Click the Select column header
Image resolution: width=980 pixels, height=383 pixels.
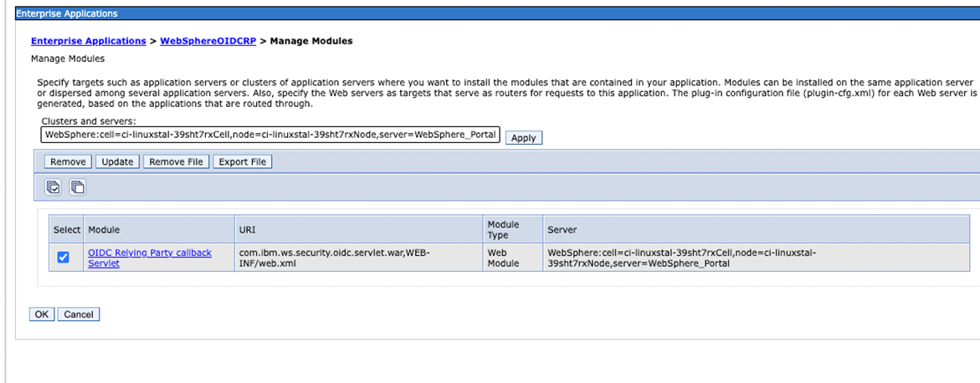click(67, 229)
